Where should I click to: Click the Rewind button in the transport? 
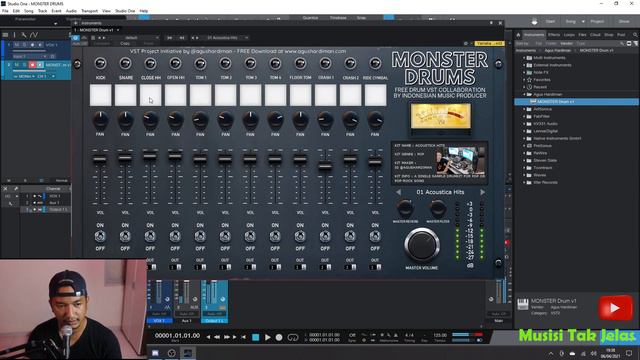tap(217, 337)
